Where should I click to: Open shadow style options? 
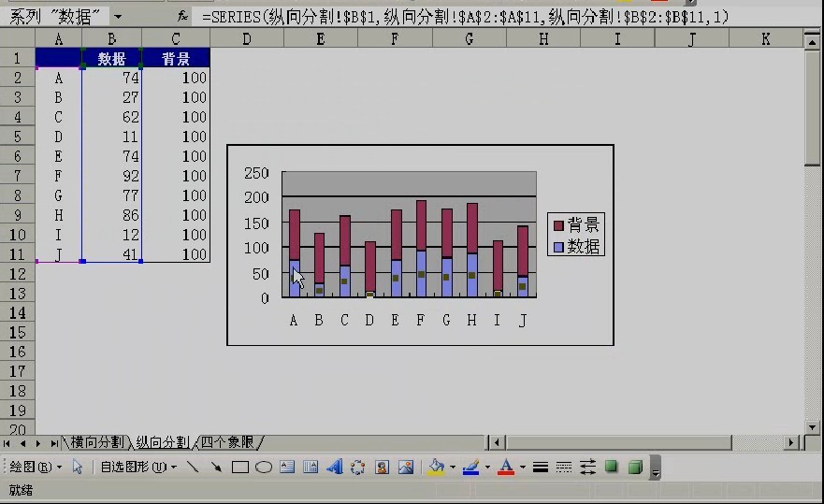(611, 467)
